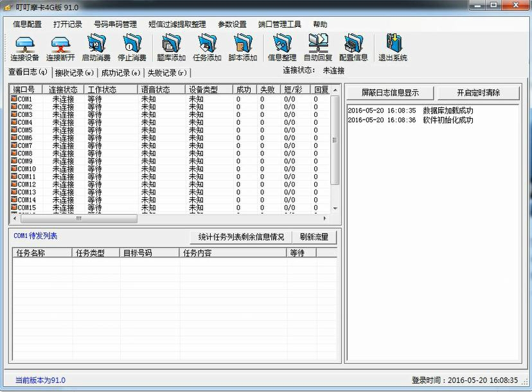Screen dimensions: 532x392
Task: Click the 脚本添加 script add icon
Action: [243, 48]
